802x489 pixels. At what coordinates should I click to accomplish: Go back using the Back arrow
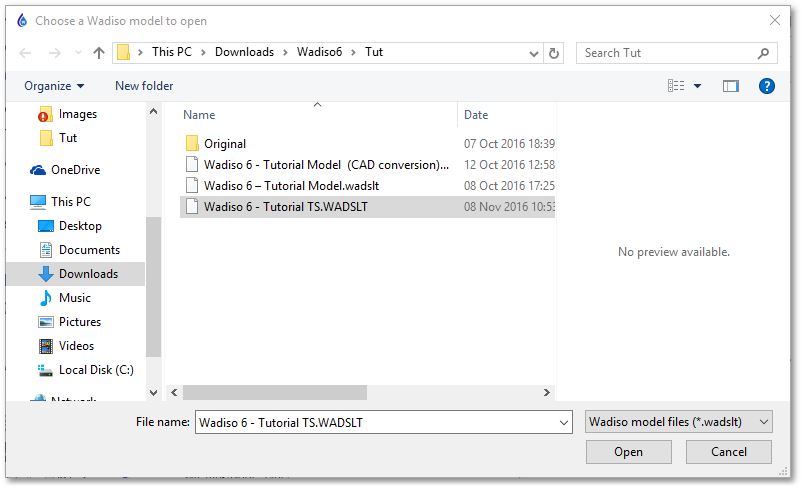point(25,53)
